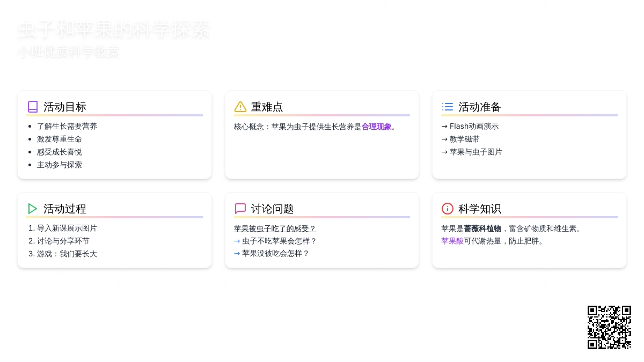Click the bold 蔷薇科植物 text
644x362 pixels.
482,228
